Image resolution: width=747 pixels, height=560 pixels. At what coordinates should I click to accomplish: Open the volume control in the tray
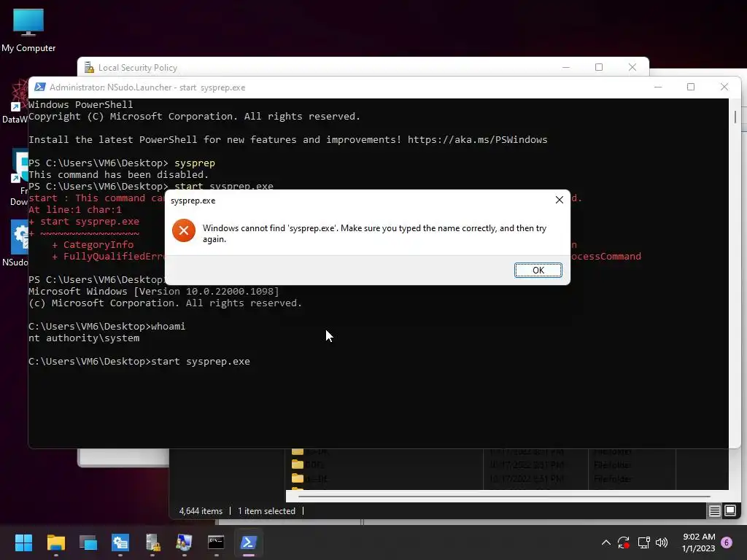[661, 542]
